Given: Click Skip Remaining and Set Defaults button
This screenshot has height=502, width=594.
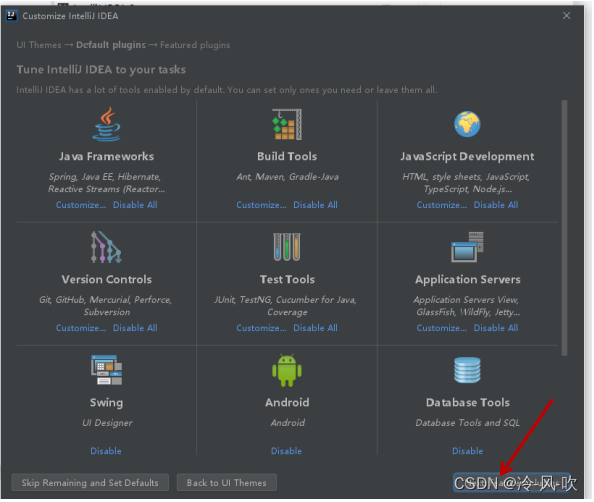Looking at the screenshot, I should point(90,483).
